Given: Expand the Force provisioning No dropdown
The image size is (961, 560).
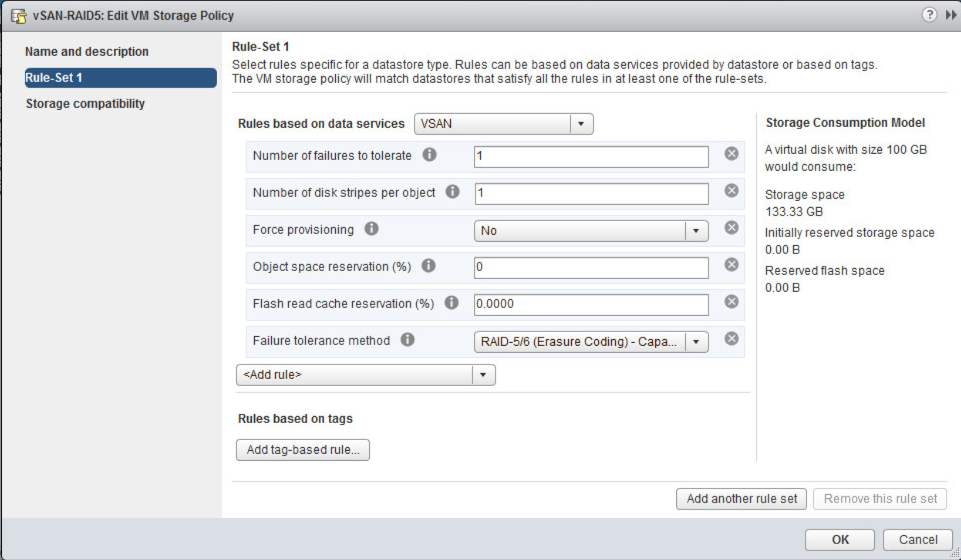Looking at the screenshot, I should (x=696, y=231).
